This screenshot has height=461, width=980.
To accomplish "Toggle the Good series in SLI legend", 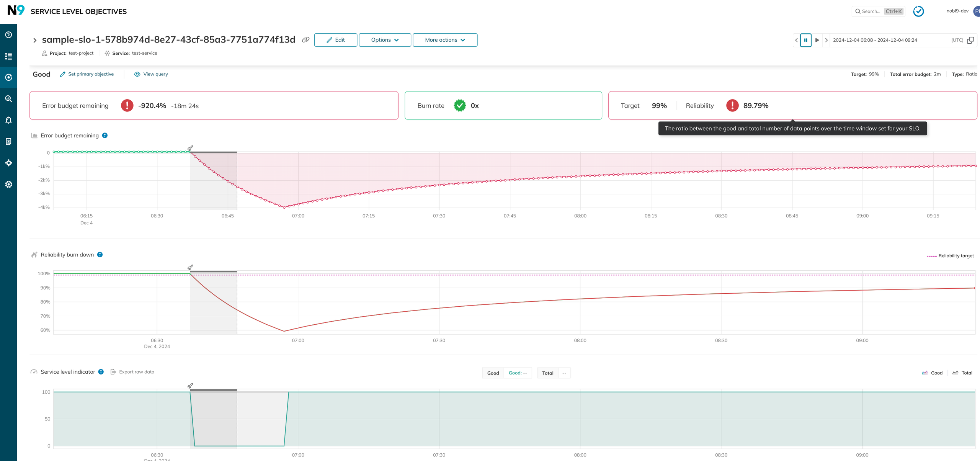I will coord(933,373).
